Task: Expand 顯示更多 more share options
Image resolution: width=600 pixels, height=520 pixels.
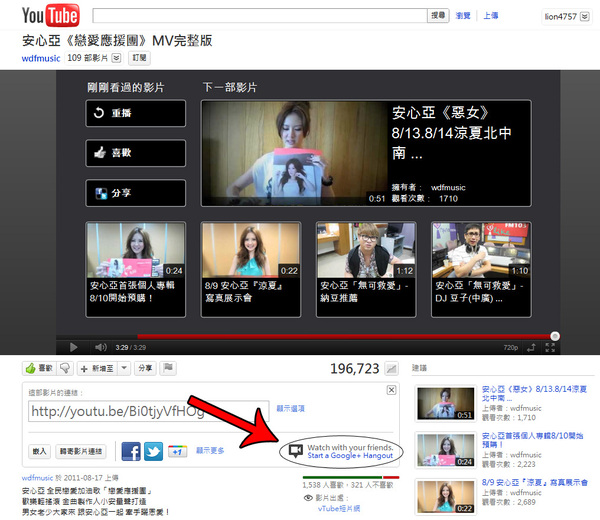Action: click(210, 451)
